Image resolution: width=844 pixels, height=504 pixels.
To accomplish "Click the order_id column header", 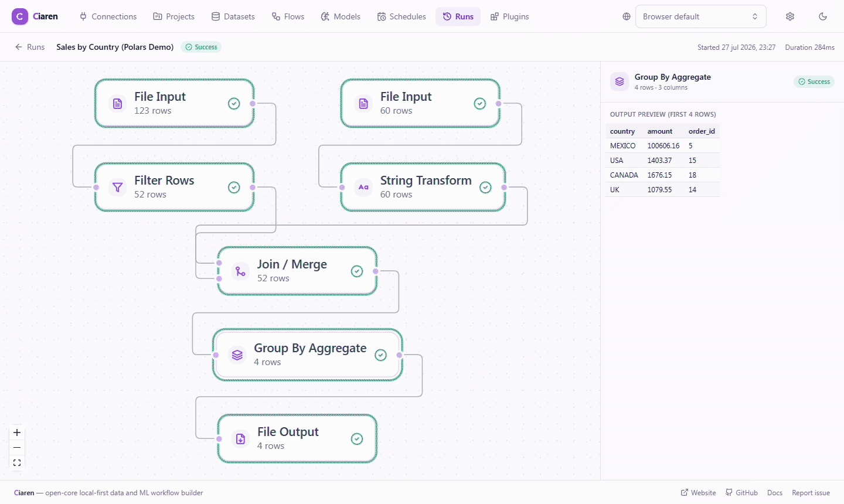I will coord(702,131).
